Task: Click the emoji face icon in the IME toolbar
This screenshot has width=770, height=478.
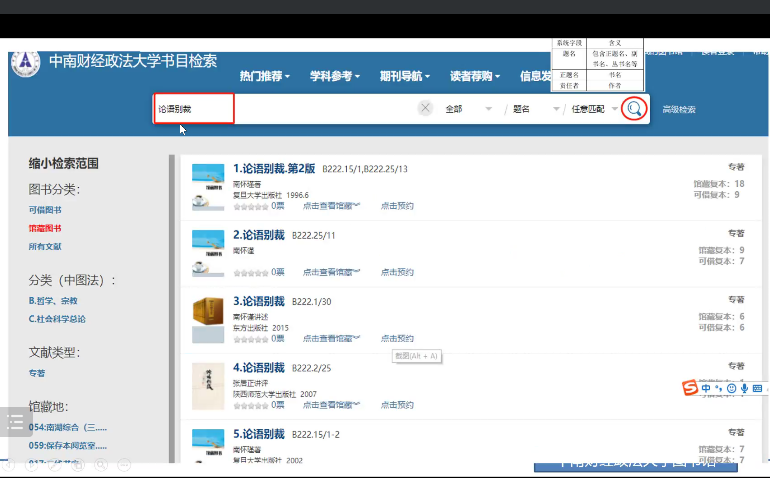Action: [732, 388]
